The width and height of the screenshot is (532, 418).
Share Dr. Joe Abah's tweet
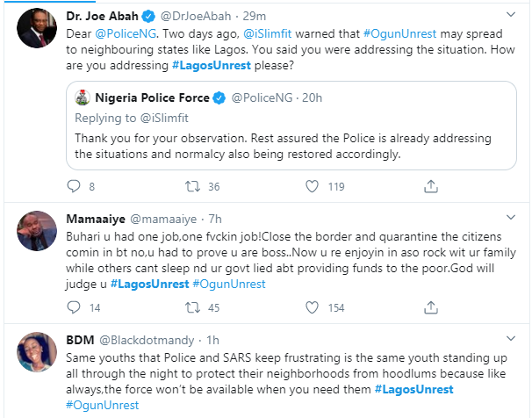[431, 186]
